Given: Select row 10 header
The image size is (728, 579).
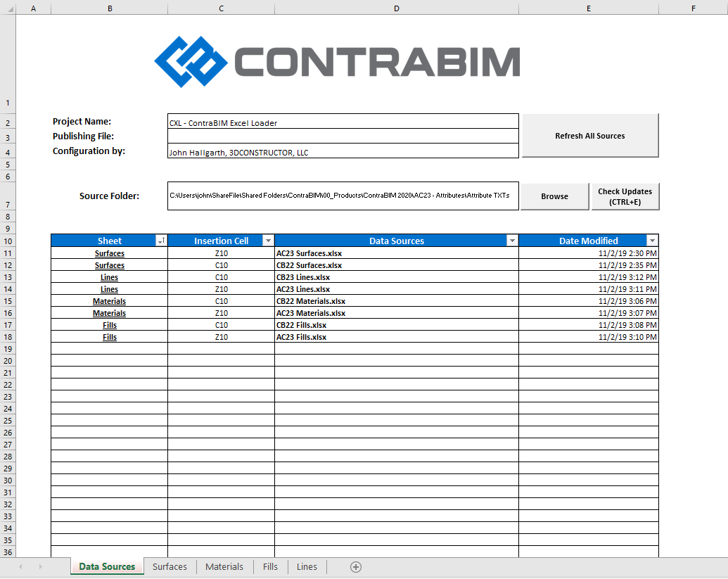Looking at the screenshot, I should tap(8, 241).
